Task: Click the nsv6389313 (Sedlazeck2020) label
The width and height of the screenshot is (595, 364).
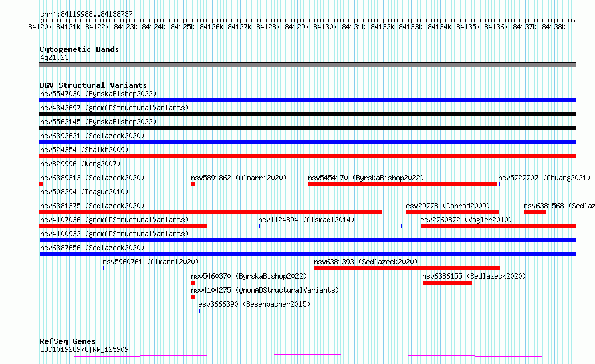Action: 92,178
